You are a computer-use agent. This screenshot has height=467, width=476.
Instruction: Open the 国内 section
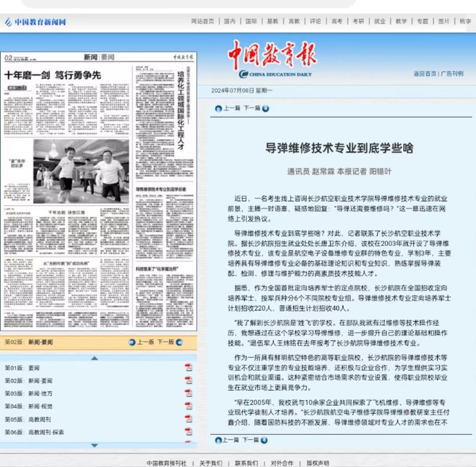coord(230,21)
